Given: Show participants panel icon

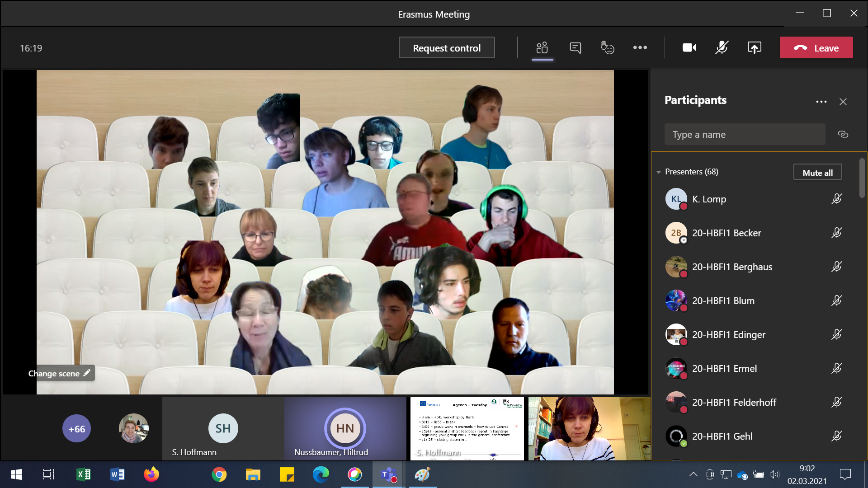Looking at the screenshot, I should [542, 47].
